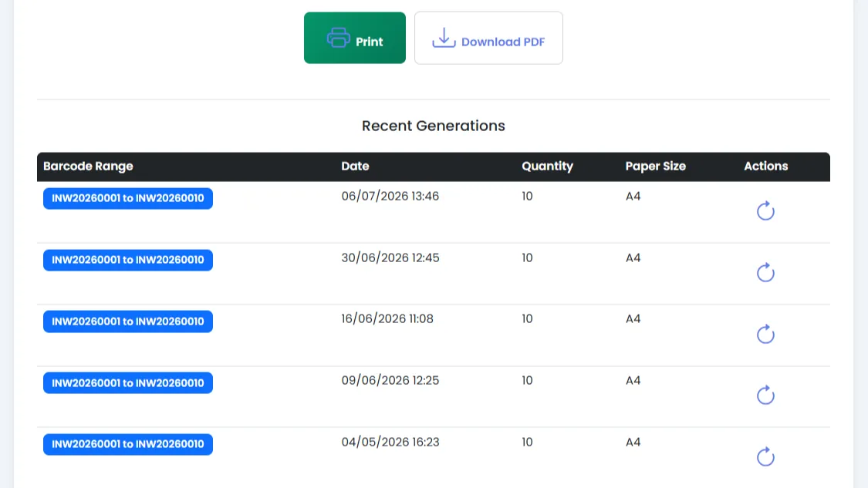
Task: Click the date 16/06/2026 11:08
Action: [x=387, y=318]
